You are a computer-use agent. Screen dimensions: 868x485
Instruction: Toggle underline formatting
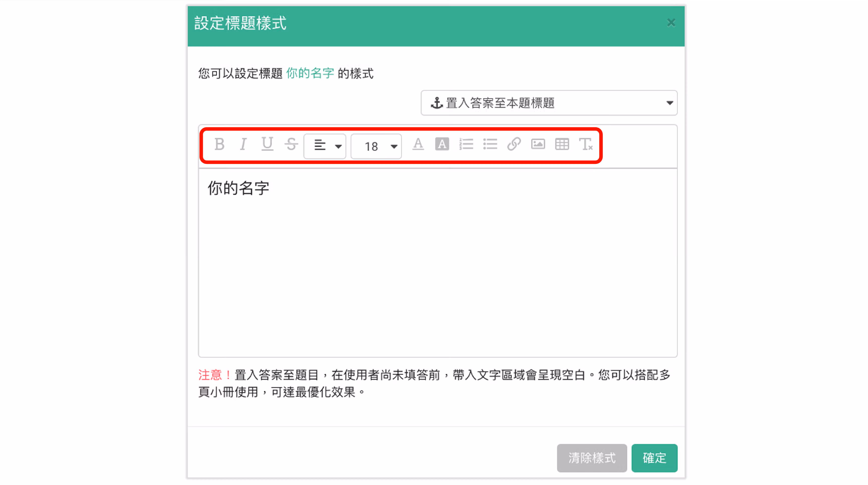(x=267, y=144)
